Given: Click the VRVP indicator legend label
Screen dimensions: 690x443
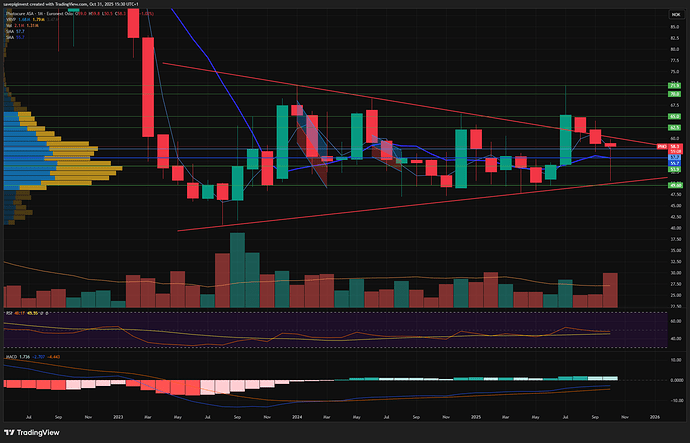Looking at the screenshot, I should [x=11, y=18].
